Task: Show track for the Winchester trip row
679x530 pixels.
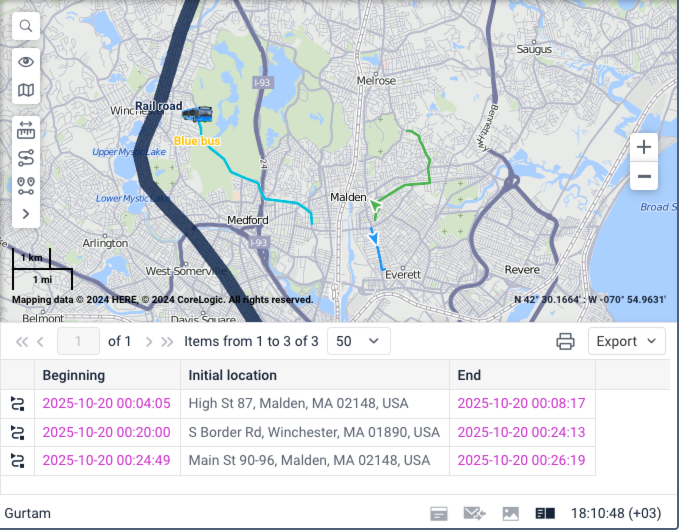Action: [17, 432]
